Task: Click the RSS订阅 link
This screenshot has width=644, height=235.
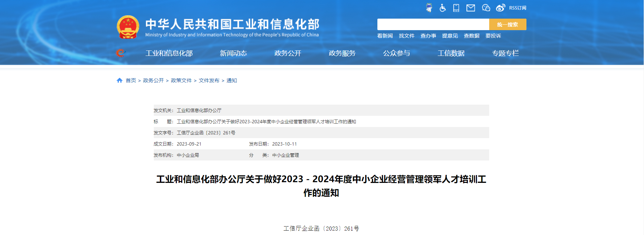Action: [518, 8]
